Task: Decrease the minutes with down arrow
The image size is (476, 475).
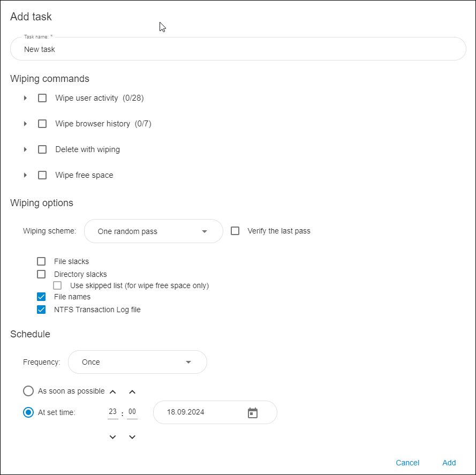Action: point(132,437)
